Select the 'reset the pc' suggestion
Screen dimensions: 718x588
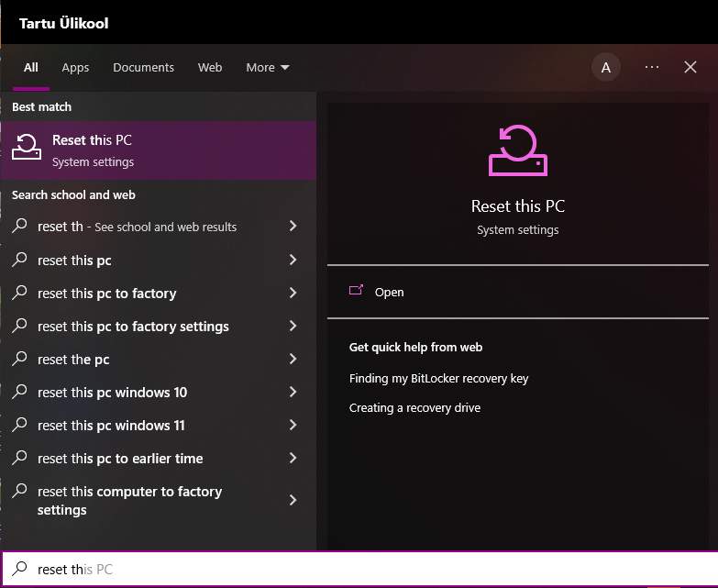(x=159, y=359)
